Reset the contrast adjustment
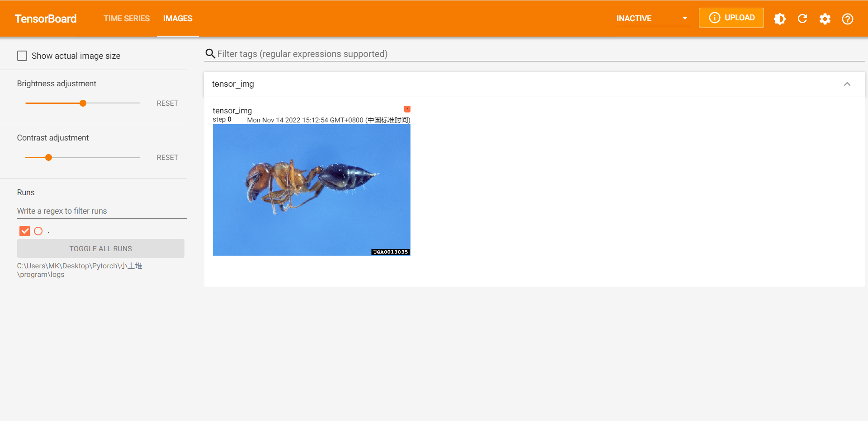This screenshot has width=868, height=421. pos(167,157)
